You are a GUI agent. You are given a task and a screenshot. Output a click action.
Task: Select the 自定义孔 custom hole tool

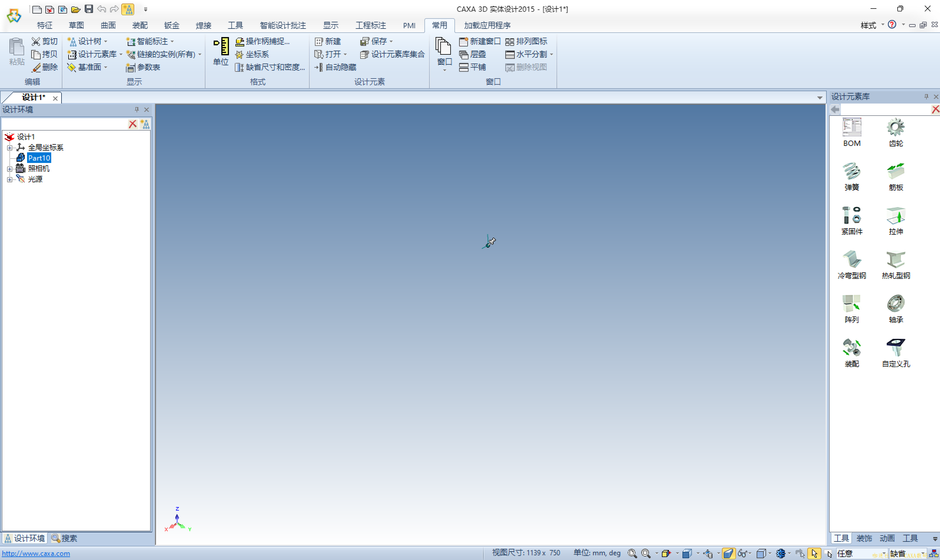coord(896,353)
